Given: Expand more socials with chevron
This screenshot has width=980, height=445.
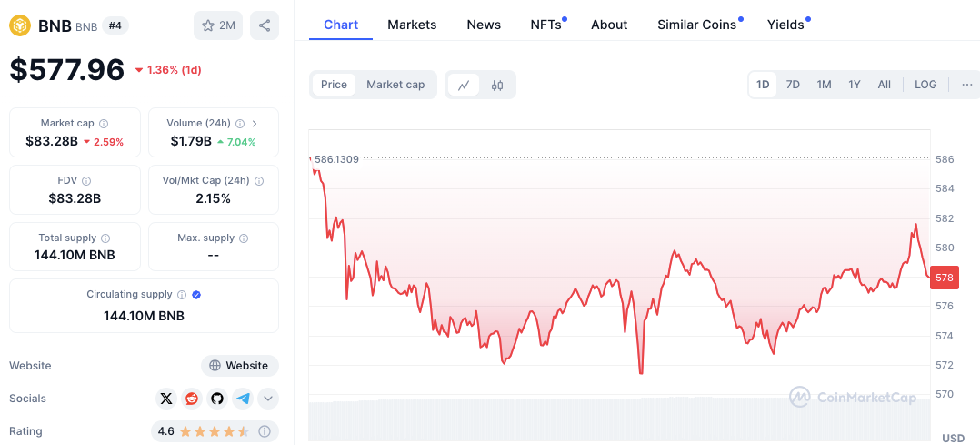Looking at the screenshot, I should [268, 399].
